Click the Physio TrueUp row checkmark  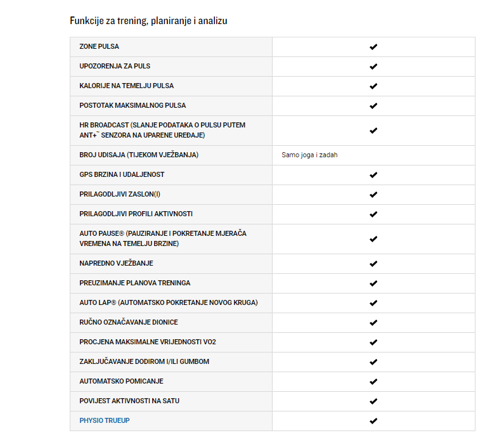(373, 420)
